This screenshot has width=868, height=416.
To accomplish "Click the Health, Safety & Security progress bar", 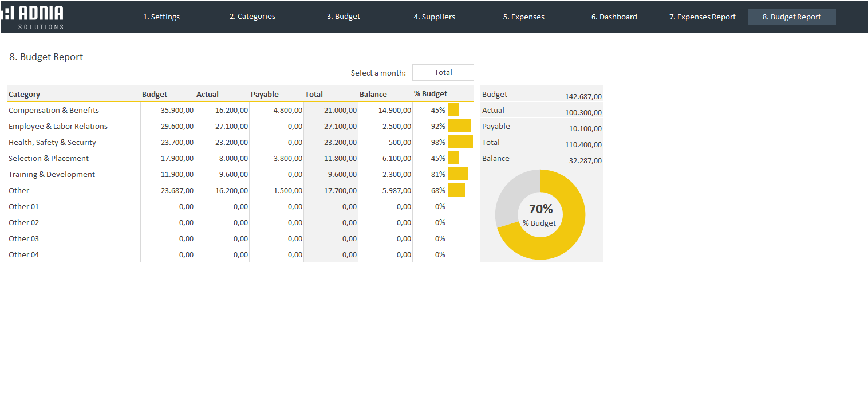I will (460, 142).
